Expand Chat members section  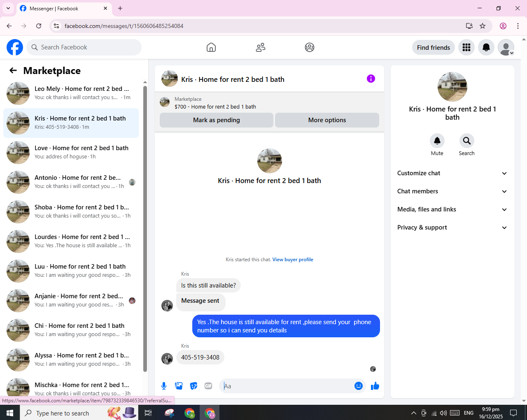(452, 191)
